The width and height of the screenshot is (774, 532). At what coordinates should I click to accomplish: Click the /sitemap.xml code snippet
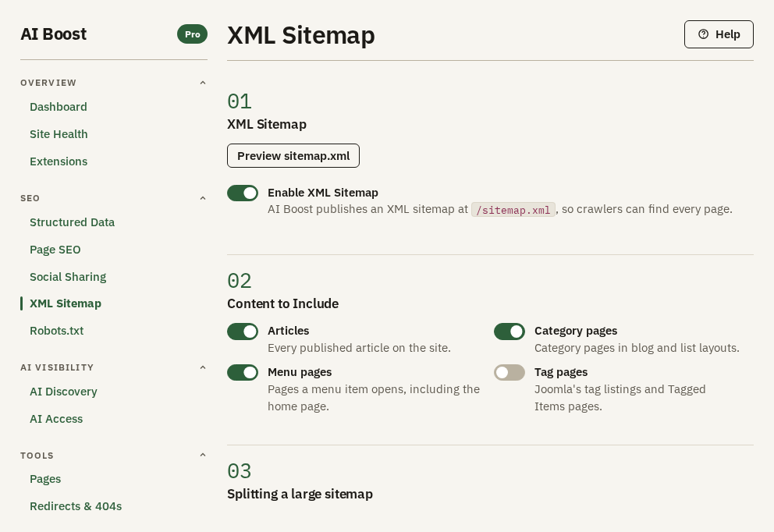(513, 210)
